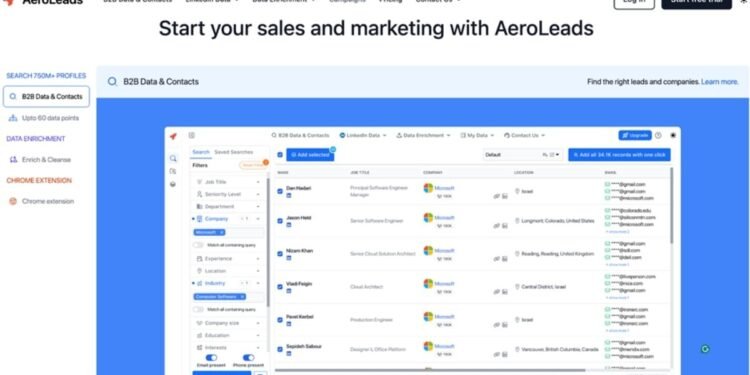
Task: Click the location pin icon next to Israel
Action: click(x=517, y=191)
